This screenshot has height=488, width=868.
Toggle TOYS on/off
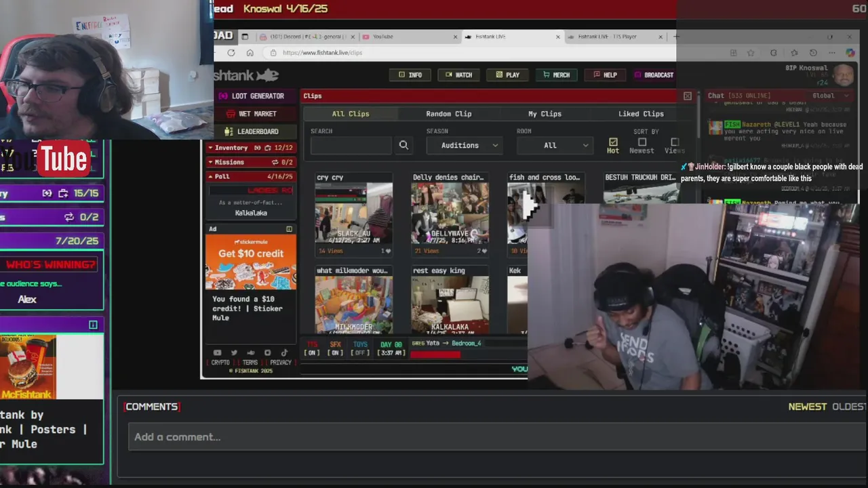[360, 348]
